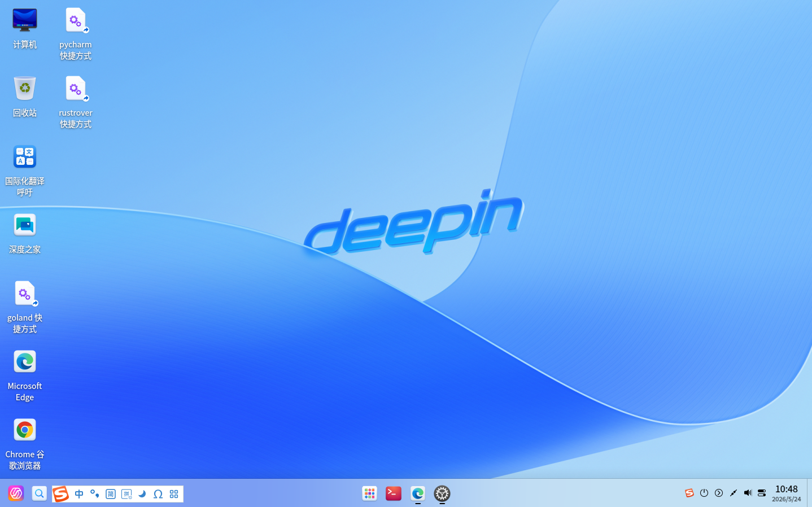812x507 pixels.
Task: Toggle simplified/traditional 简 in Sogou bar
Action: pos(111,494)
